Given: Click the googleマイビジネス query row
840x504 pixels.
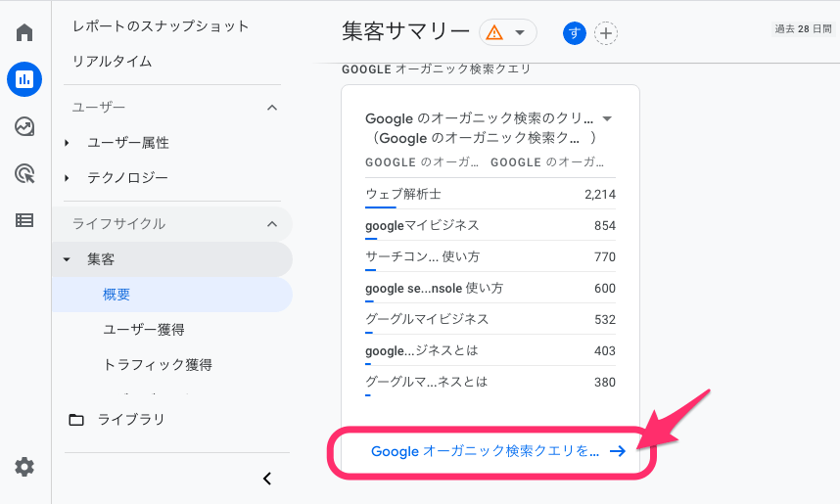Looking at the screenshot, I should [x=490, y=225].
